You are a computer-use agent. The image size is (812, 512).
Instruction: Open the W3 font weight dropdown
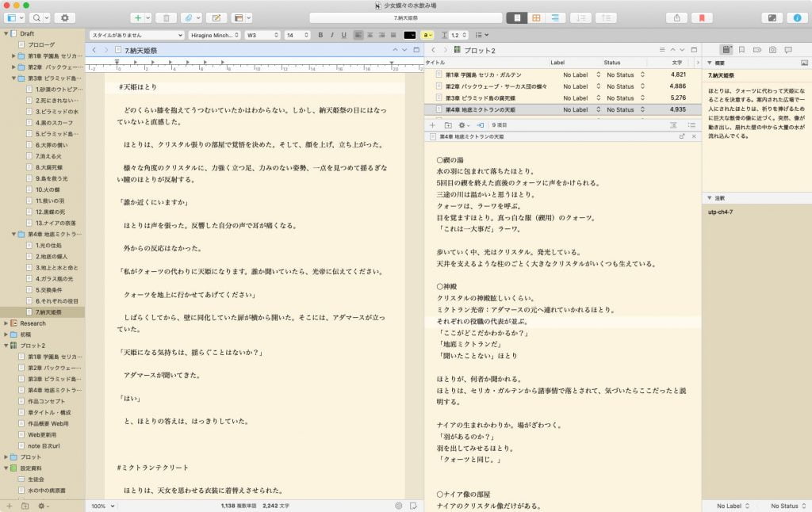[x=262, y=35]
